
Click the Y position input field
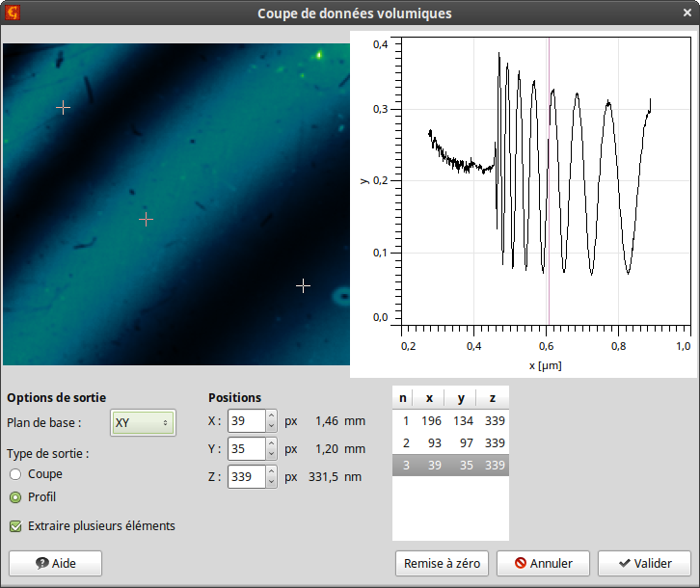pyautogui.click(x=247, y=448)
